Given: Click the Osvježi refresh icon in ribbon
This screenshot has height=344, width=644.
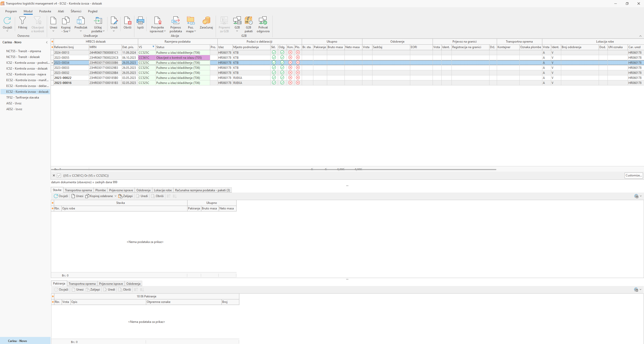Looking at the screenshot, I should pyautogui.click(x=7, y=21).
